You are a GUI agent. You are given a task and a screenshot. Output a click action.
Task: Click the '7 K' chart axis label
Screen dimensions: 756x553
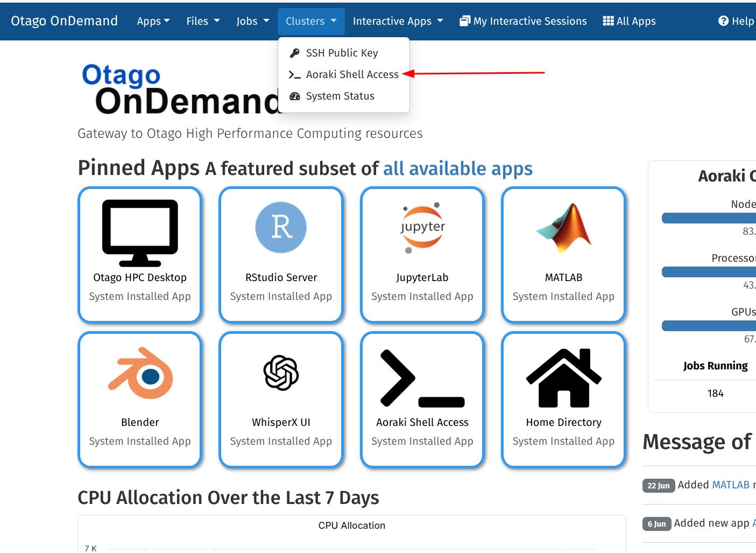pos(90,548)
